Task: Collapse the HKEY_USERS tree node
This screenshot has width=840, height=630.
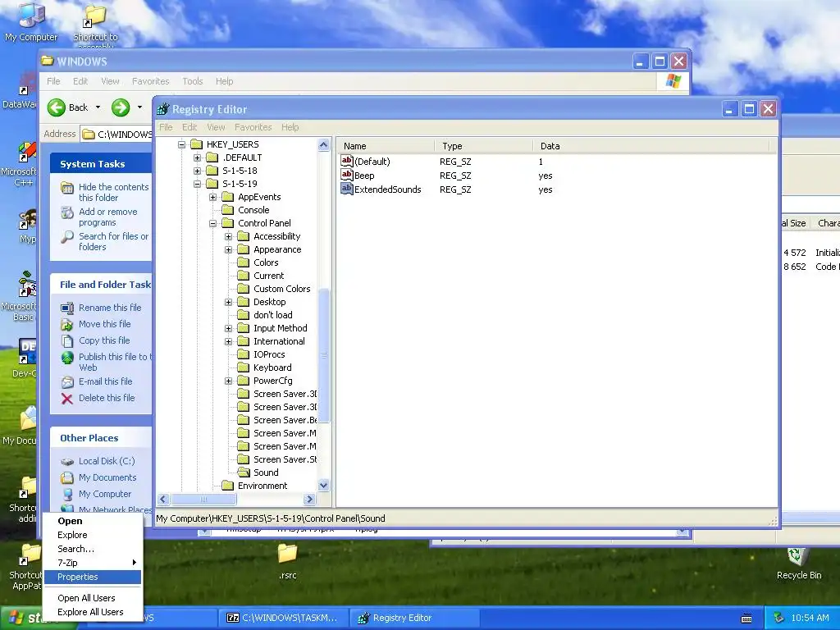Action: coord(181,144)
